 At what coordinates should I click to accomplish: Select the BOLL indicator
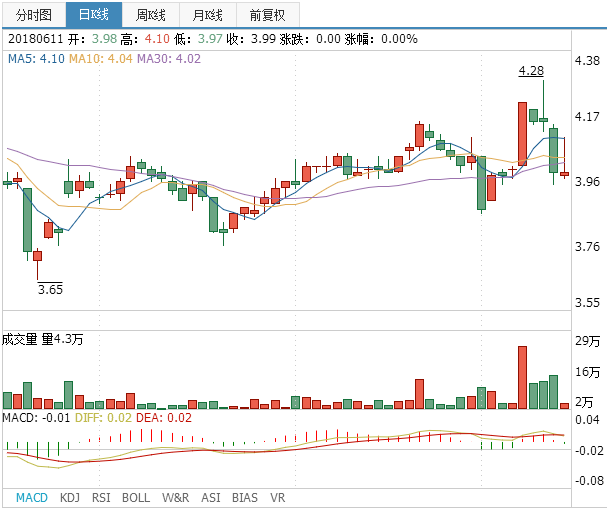[136, 498]
